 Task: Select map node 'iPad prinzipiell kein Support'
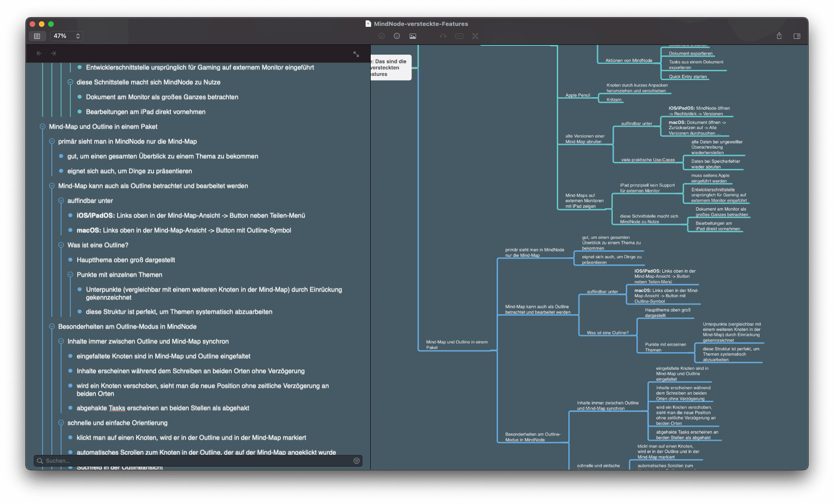tap(647, 188)
